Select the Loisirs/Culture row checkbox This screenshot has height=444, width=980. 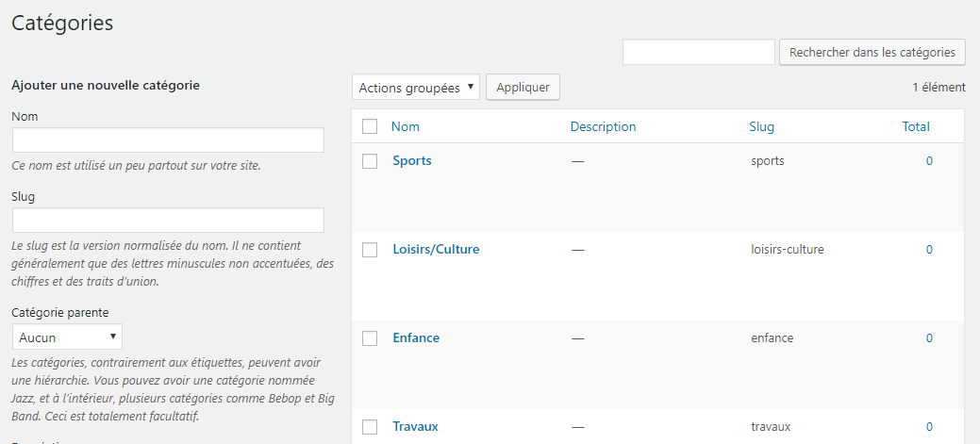pos(370,250)
